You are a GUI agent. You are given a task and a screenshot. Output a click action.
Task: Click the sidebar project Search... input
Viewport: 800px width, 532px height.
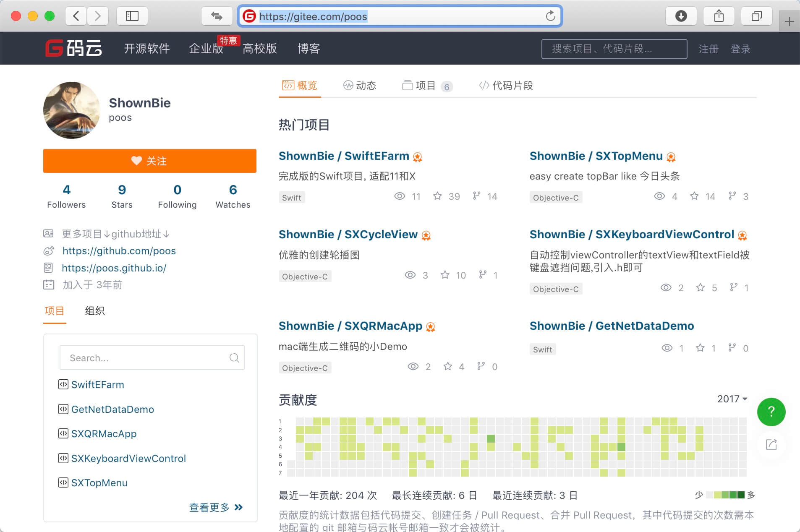coord(152,358)
